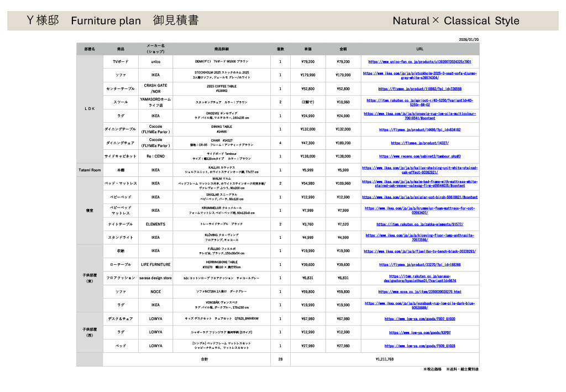The width and height of the screenshot is (566, 392).
Task: Select the '本棚' product cell
Action: [x=120, y=170]
